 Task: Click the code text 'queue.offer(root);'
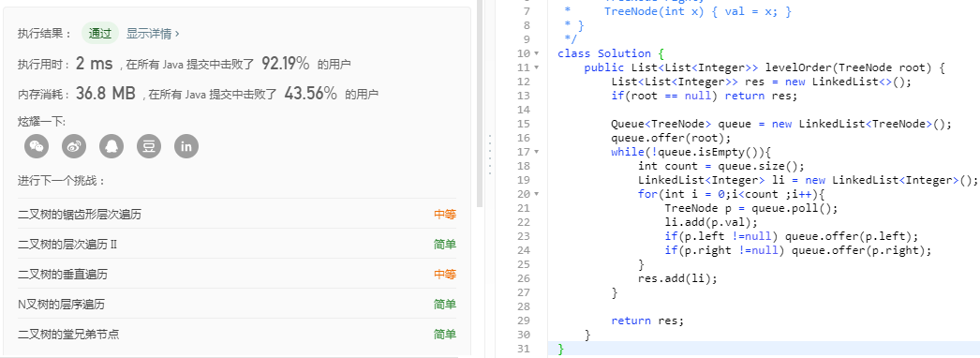(671, 138)
